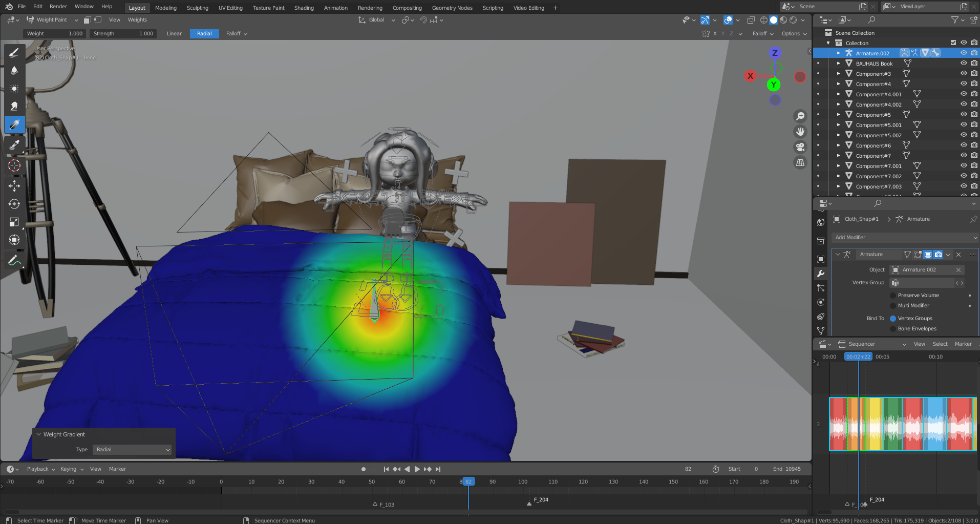980x524 pixels.
Task: Open the Weights menu
Action: pos(137,20)
